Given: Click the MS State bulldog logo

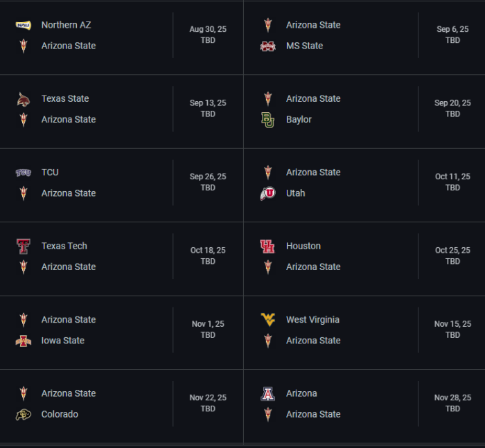Looking at the screenshot, I should (268, 46).
